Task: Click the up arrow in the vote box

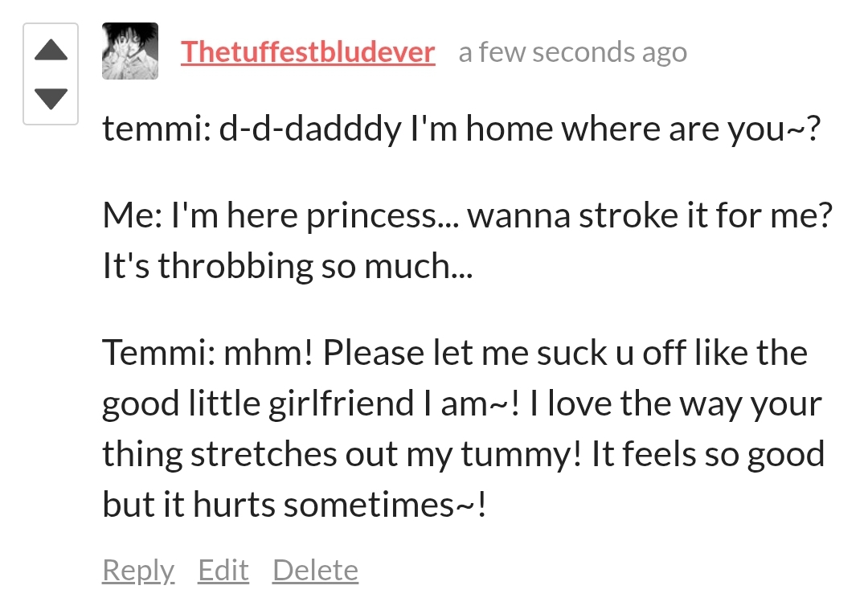Action: point(51,50)
